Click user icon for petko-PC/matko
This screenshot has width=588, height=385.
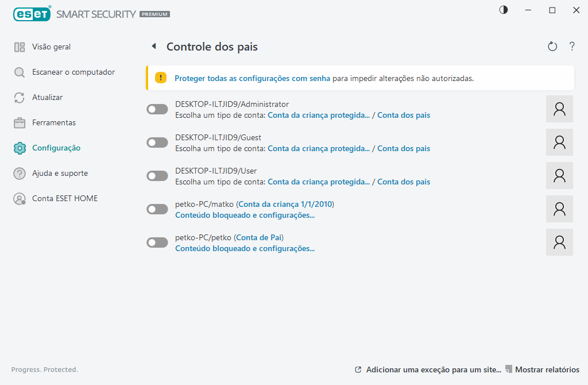point(559,209)
